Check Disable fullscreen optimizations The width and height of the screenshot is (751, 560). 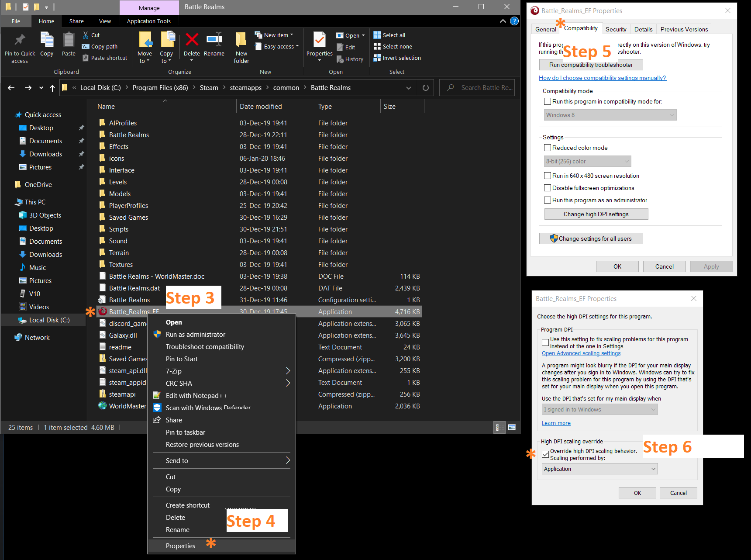point(548,188)
